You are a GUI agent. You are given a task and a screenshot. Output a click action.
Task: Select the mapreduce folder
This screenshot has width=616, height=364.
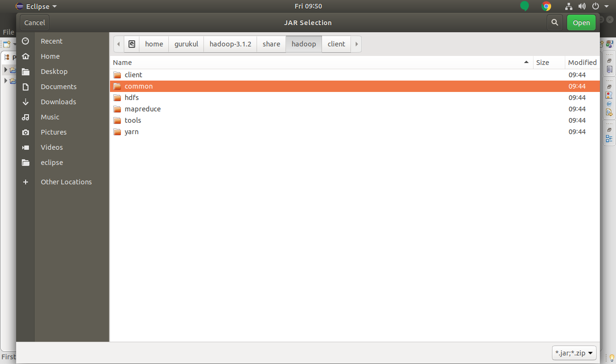(355, 109)
